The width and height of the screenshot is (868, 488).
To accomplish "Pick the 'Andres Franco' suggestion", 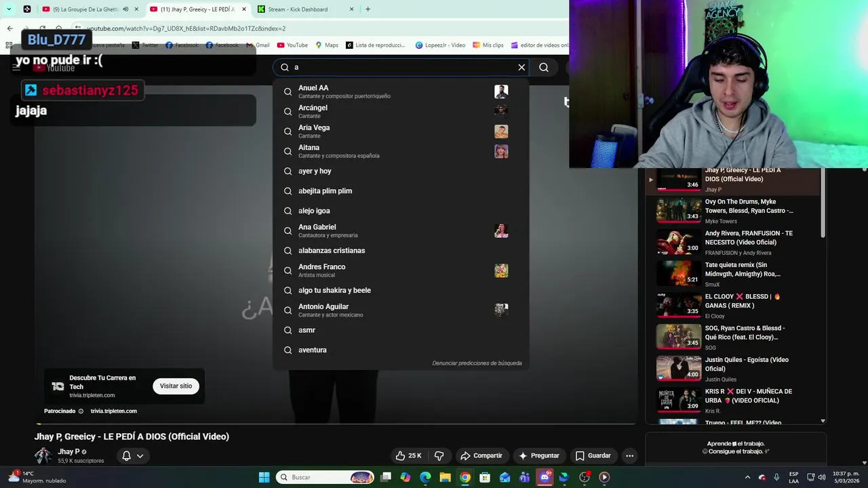I will (x=401, y=270).
